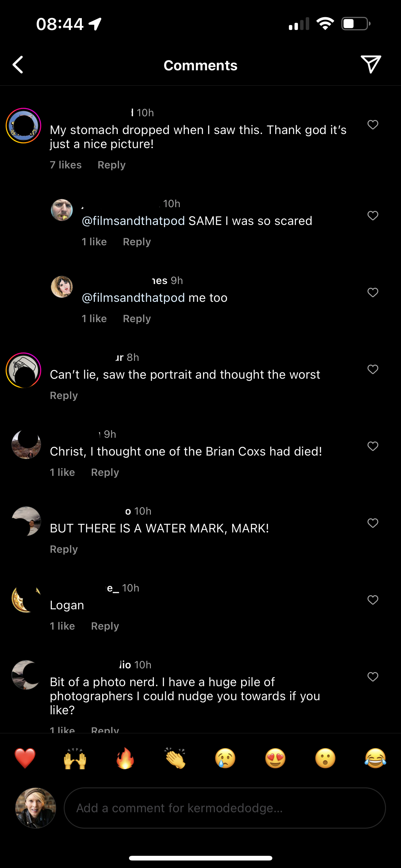Open the @filmsandthatpod mention in 'SAME' reply

point(133,221)
